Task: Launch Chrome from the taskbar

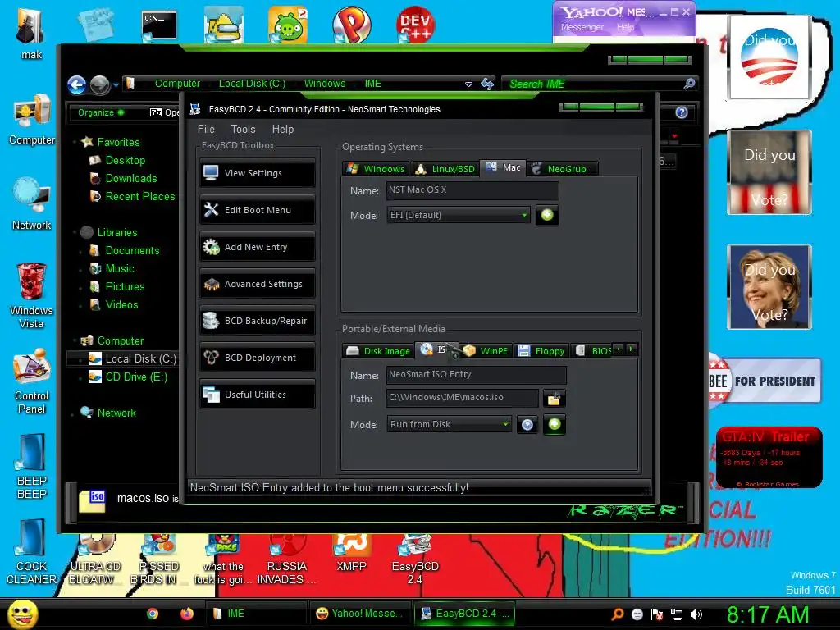Action: click(x=153, y=614)
